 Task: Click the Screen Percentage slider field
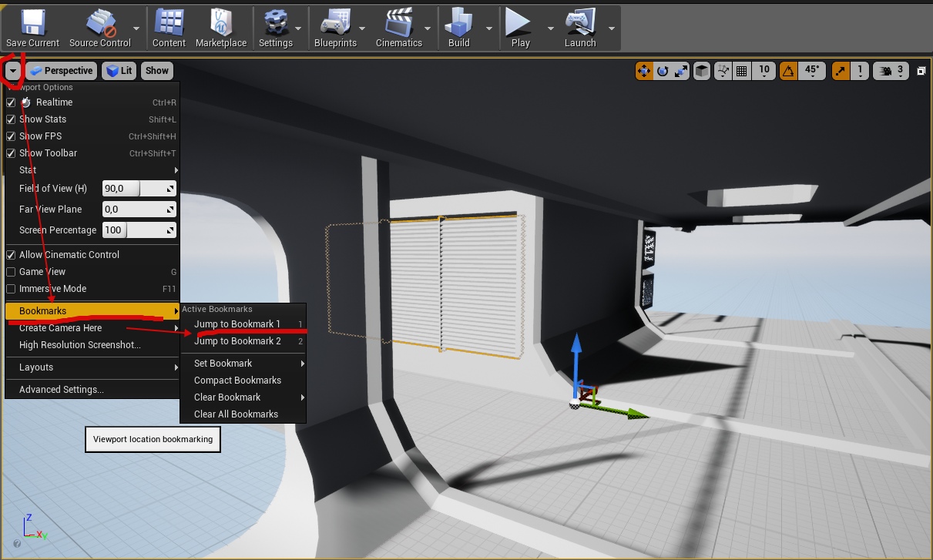[x=139, y=230]
